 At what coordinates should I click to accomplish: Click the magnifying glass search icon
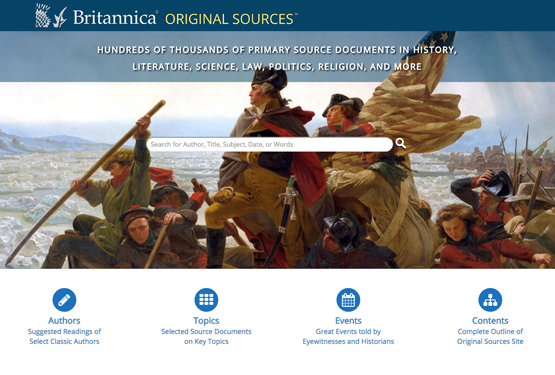(401, 143)
